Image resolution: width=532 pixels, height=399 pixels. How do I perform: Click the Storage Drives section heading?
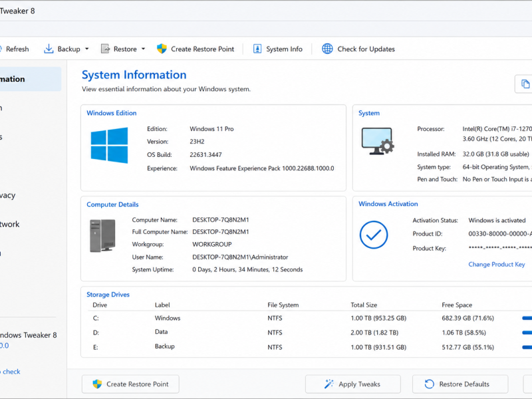[x=108, y=295]
